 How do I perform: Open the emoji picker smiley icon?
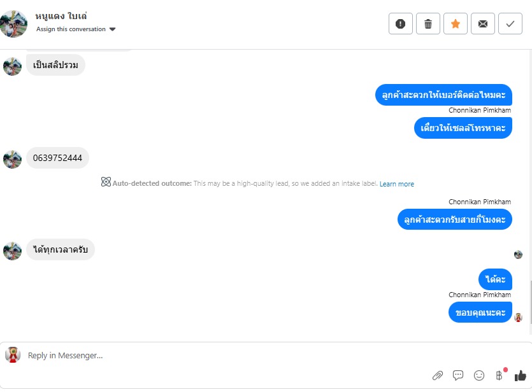[479, 375]
